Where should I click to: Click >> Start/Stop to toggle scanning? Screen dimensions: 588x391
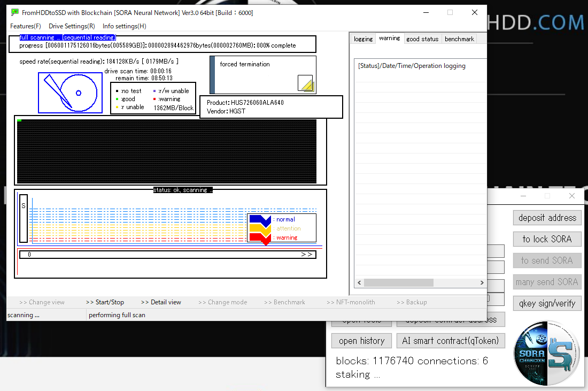coord(105,302)
